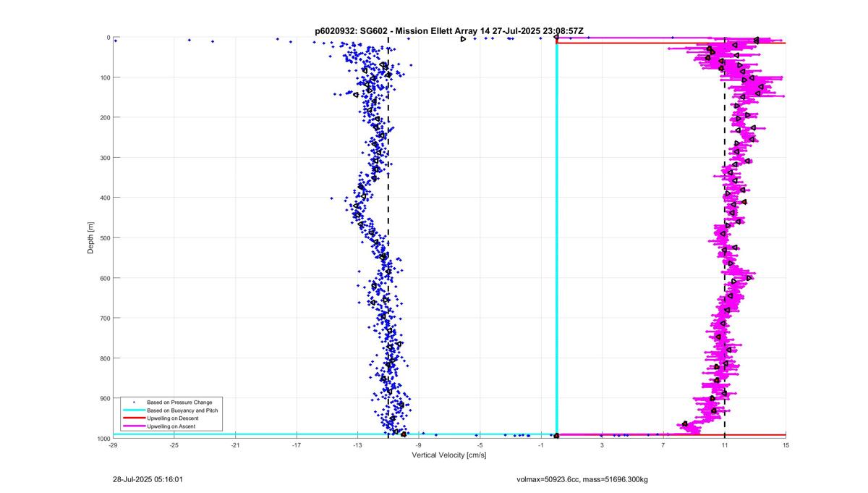Click the depth tick label '0'
This screenshot has height=493, width=868.
click(x=109, y=38)
